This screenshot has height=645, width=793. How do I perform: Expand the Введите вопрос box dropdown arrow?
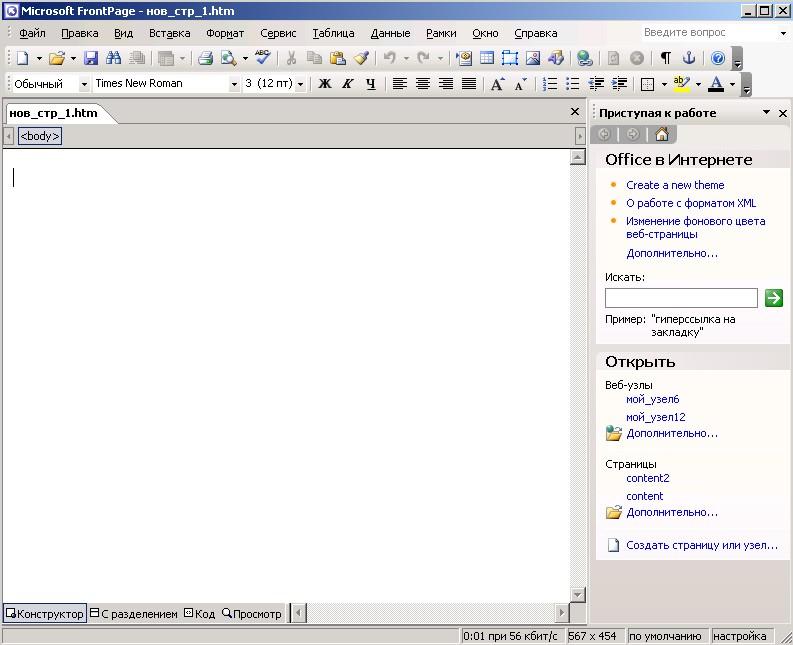coord(783,33)
